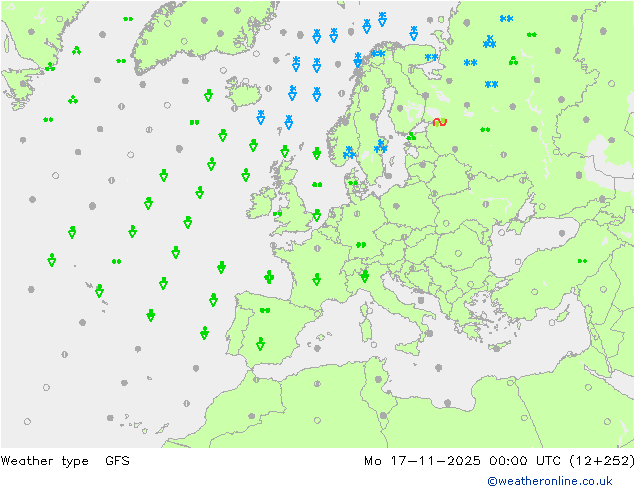Click the blue triple-snowflake symbol in northern Russia
The image size is (634, 490).
tap(490, 41)
